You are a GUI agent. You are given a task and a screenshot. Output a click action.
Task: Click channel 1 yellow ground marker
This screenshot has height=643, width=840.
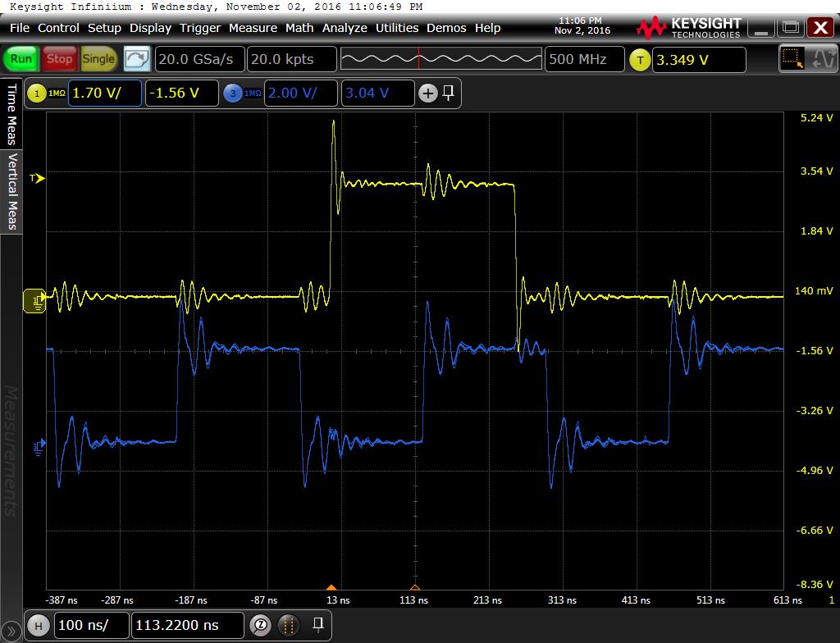34,301
